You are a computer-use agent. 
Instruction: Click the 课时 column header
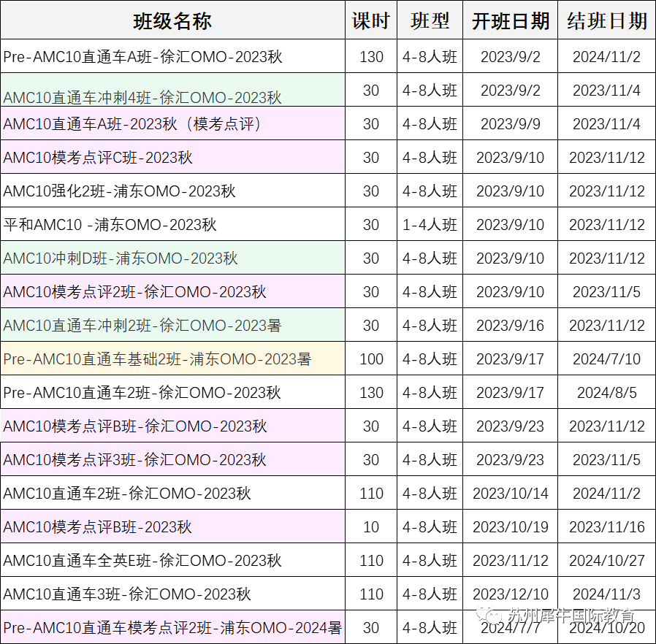tap(371, 20)
